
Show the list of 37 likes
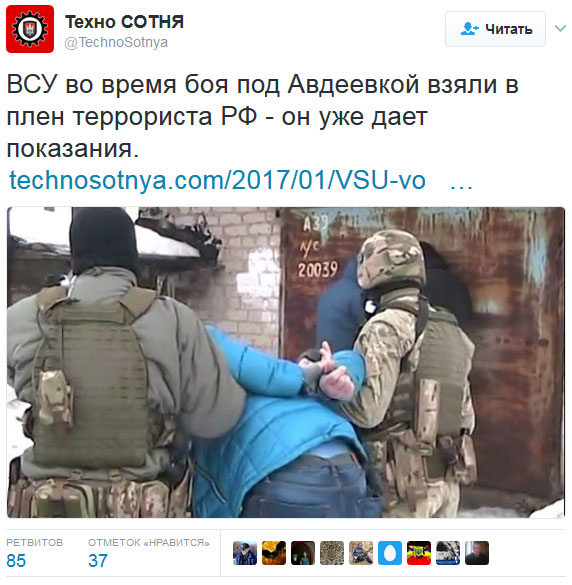[149, 553]
